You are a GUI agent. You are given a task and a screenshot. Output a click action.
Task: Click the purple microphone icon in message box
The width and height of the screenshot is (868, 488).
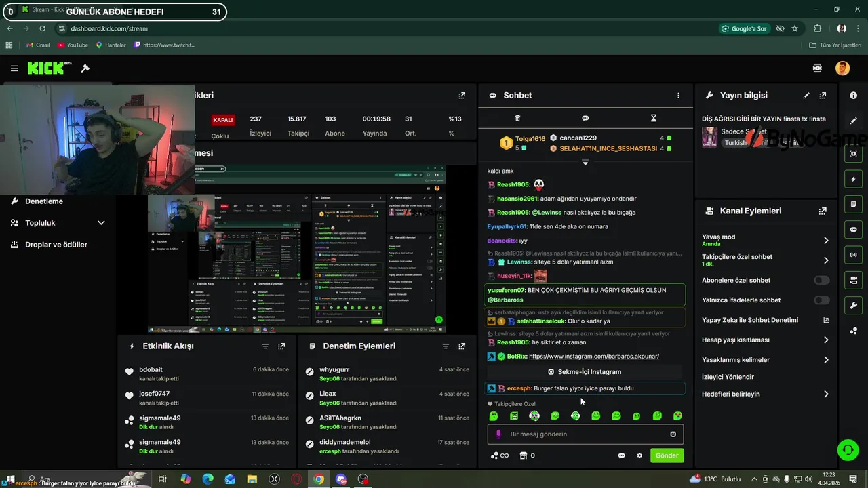pyautogui.click(x=498, y=434)
